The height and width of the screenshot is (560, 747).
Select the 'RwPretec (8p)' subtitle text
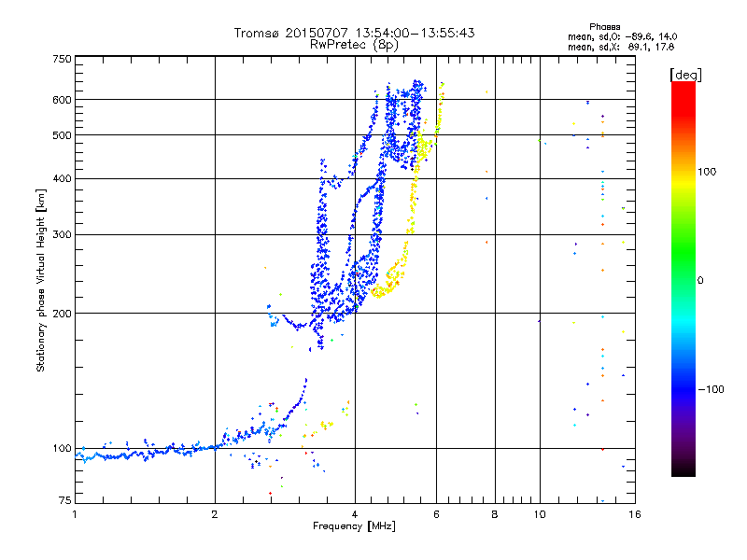click(x=354, y=45)
